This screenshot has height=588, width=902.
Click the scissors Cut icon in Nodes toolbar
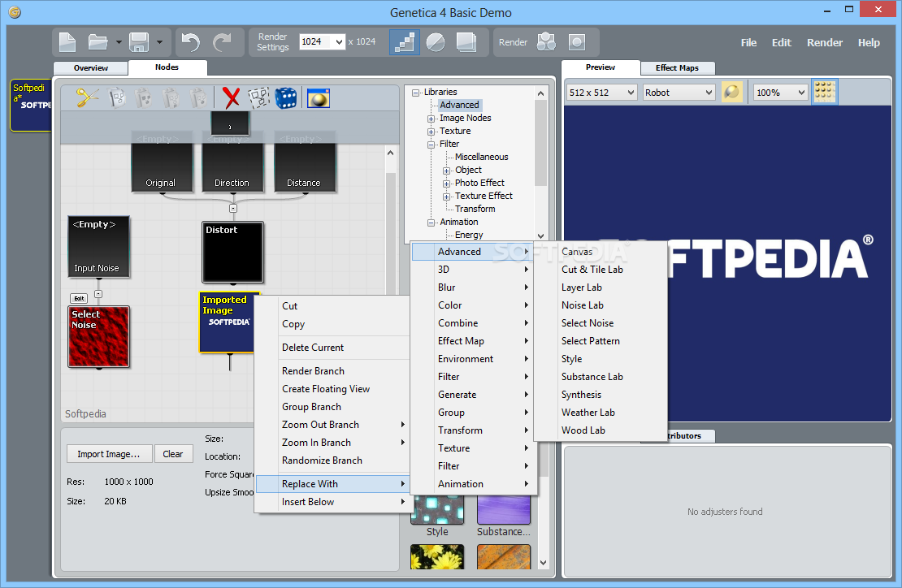click(88, 97)
